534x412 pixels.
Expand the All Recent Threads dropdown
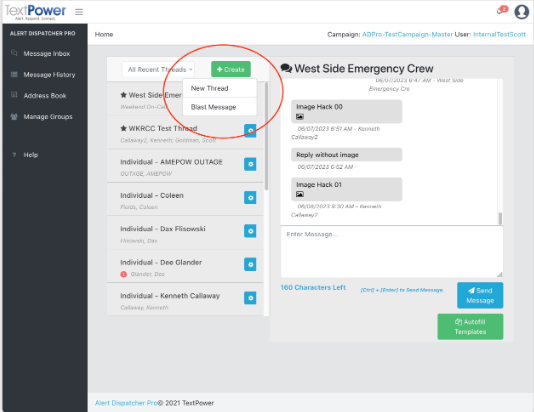coord(159,69)
